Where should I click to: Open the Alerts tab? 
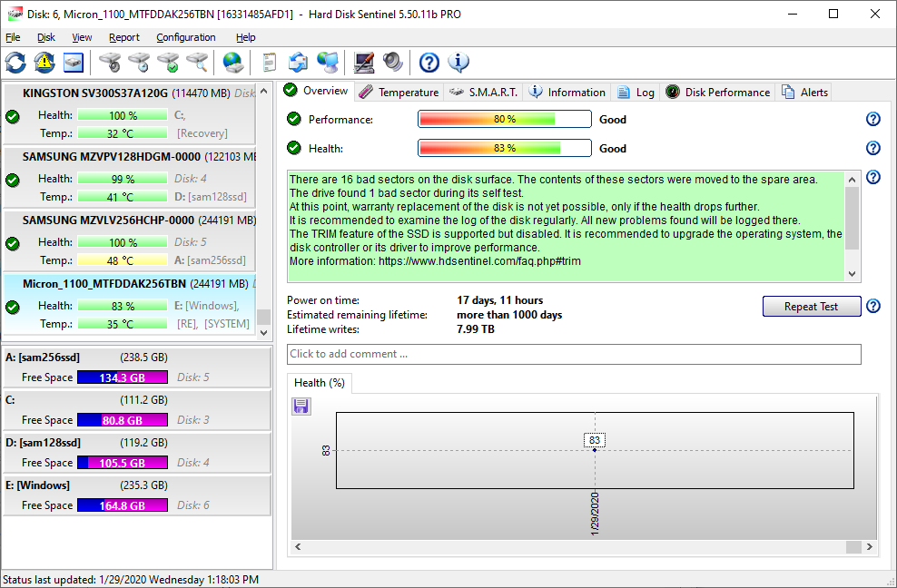(x=804, y=92)
